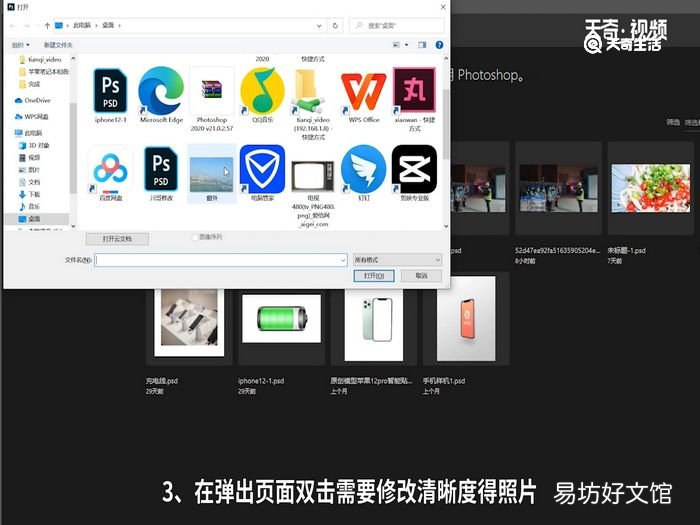The width and height of the screenshot is (700, 525).
Task: Click the 打开(O) button
Action: (374, 276)
